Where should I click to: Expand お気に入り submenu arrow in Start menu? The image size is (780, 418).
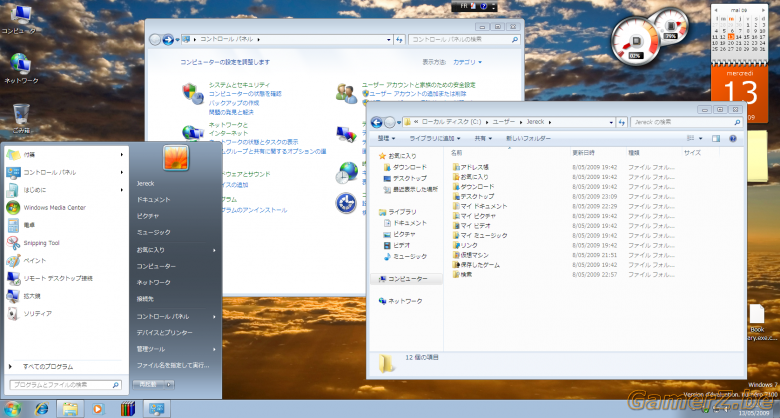click(x=214, y=250)
